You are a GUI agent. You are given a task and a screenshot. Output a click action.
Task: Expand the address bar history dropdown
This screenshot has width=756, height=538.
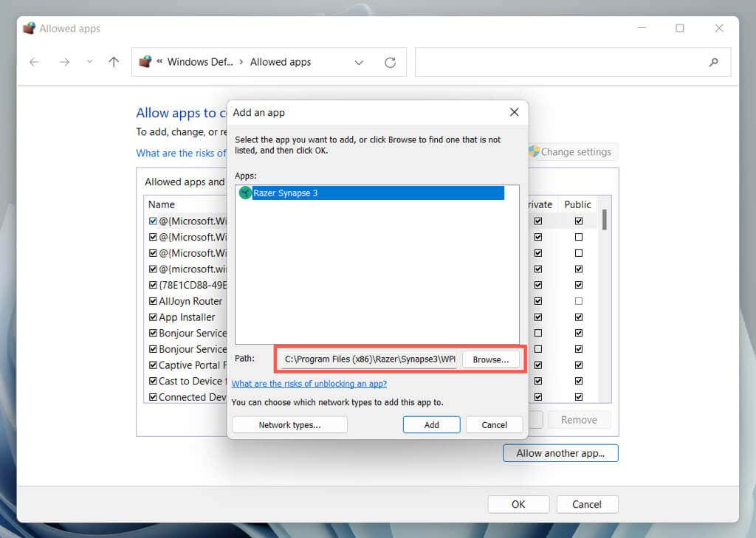tap(359, 63)
